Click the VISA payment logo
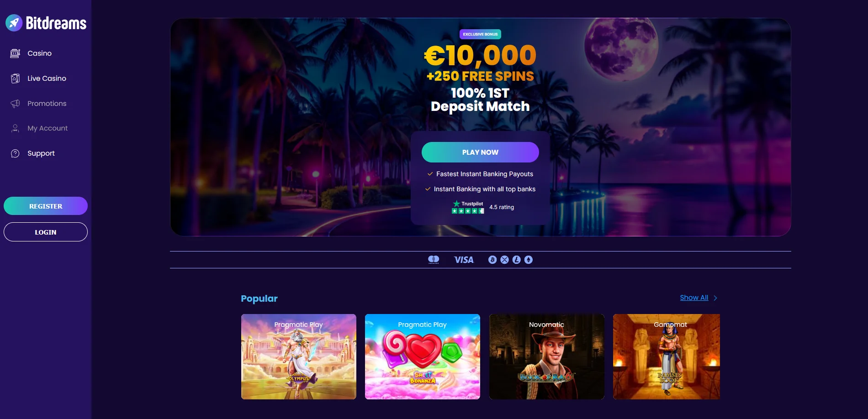Image resolution: width=868 pixels, height=419 pixels. (464, 260)
